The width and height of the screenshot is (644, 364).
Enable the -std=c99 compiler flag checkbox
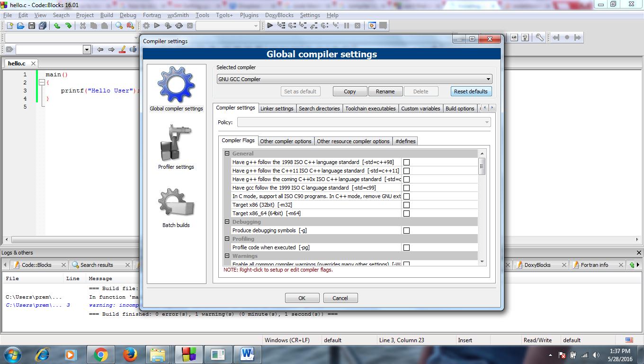(406, 188)
